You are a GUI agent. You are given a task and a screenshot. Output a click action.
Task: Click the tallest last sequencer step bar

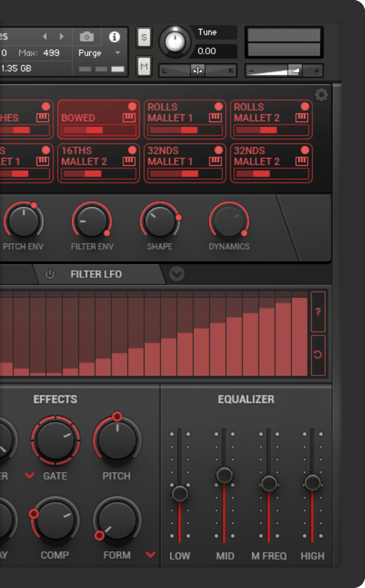300,337
